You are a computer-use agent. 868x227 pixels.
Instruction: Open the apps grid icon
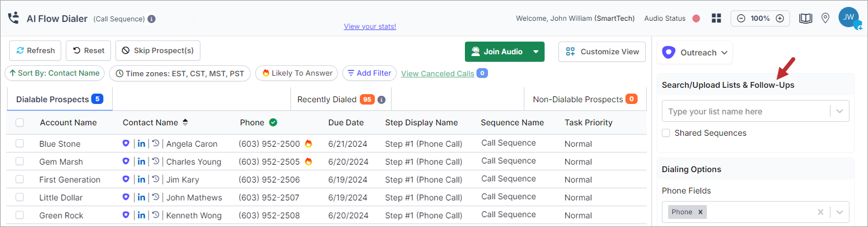pyautogui.click(x=717, y=18)
